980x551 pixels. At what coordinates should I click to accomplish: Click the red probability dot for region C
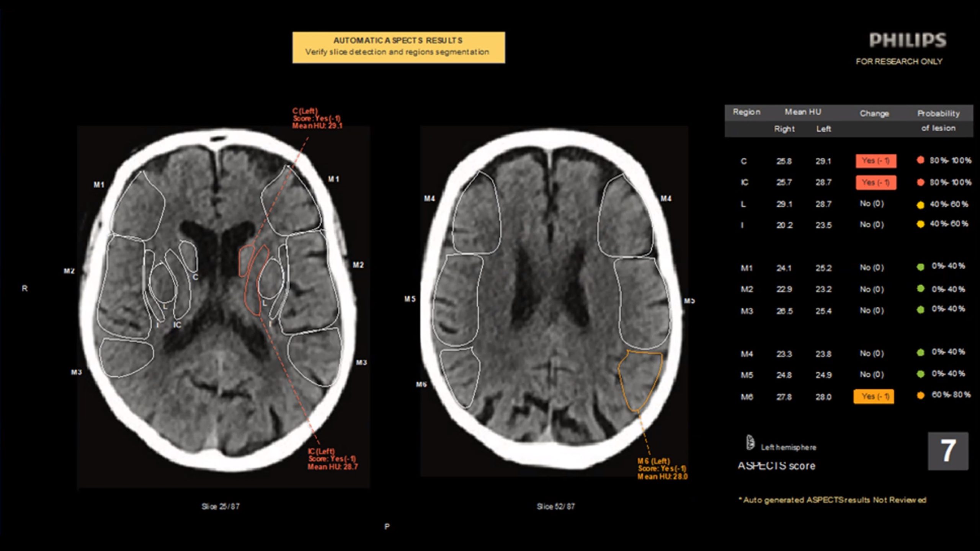[921, 160]
